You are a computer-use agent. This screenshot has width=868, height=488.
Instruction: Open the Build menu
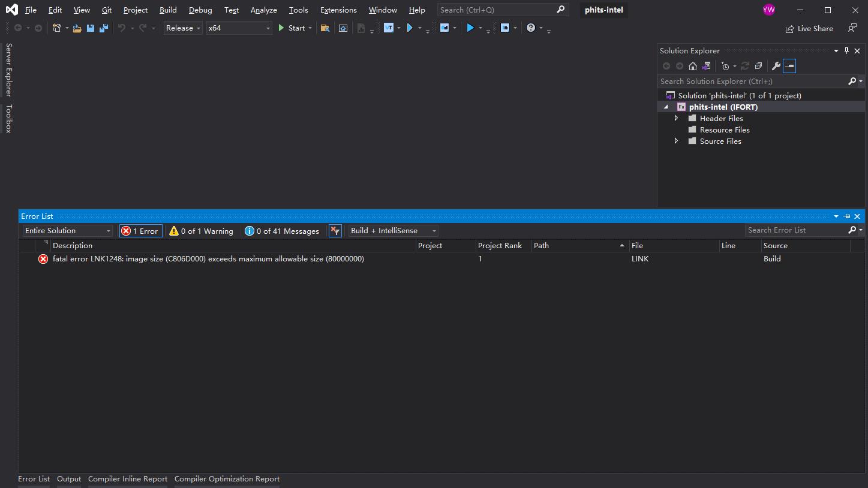(168, 10)
